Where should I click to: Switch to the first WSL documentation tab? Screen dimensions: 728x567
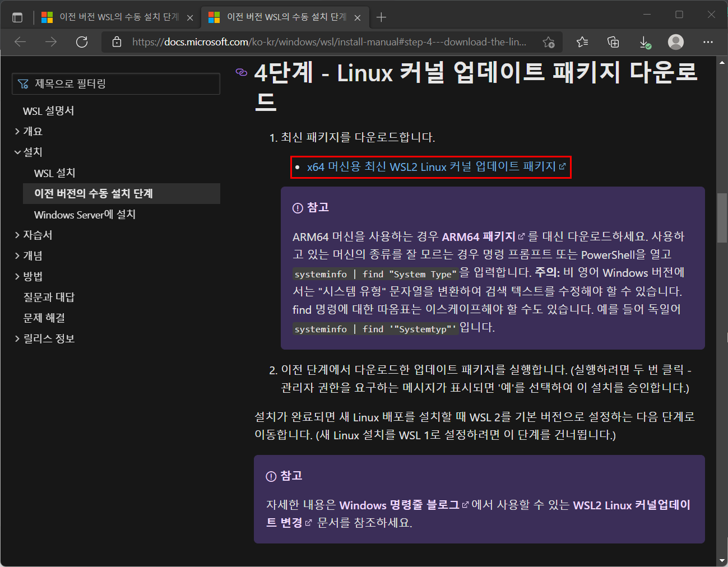coord(118,17)
